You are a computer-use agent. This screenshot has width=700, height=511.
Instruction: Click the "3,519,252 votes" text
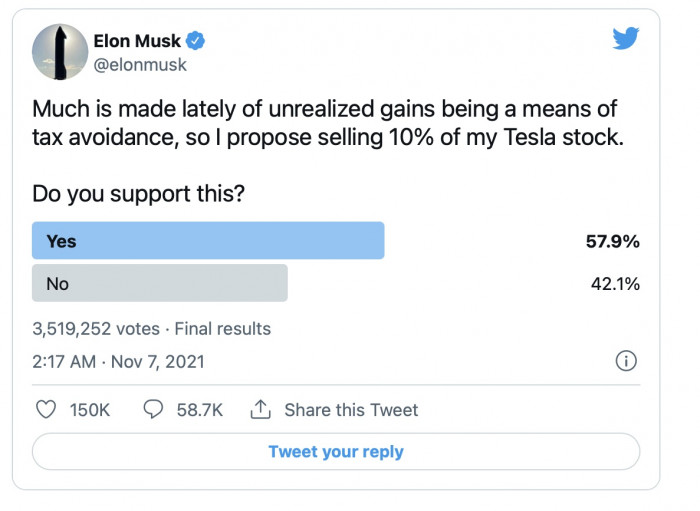(95, 328)
